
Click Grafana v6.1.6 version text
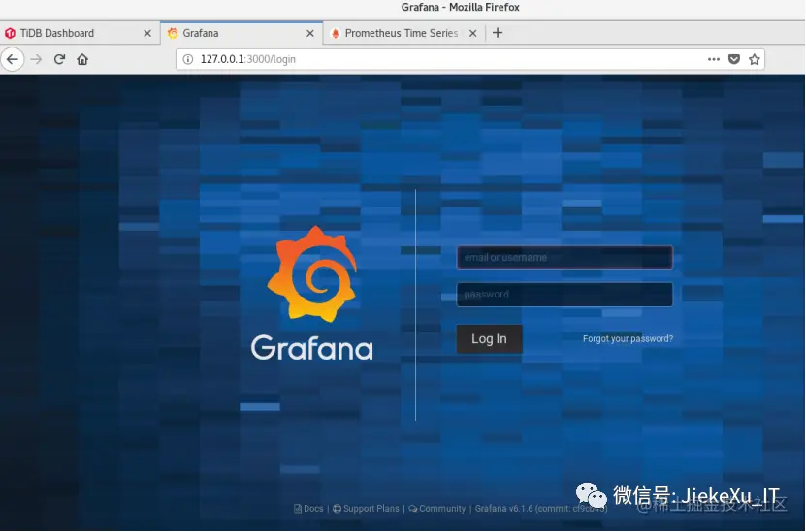(x=541, y=509)
